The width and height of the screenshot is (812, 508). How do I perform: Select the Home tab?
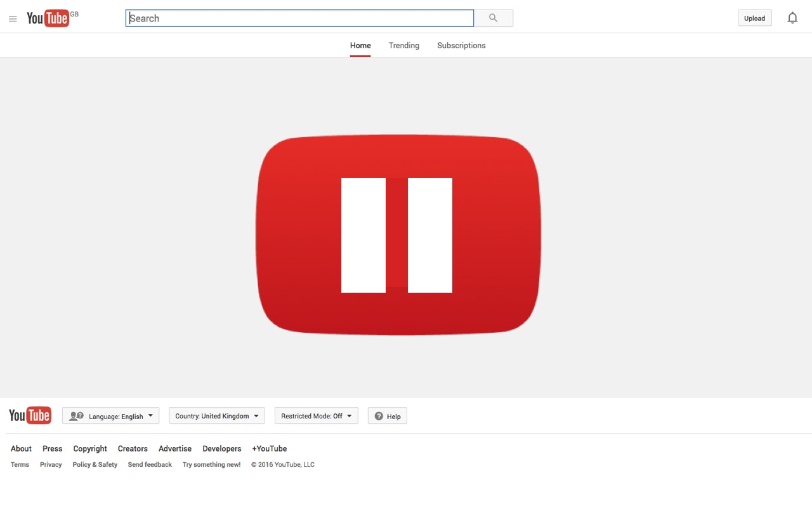360,45
